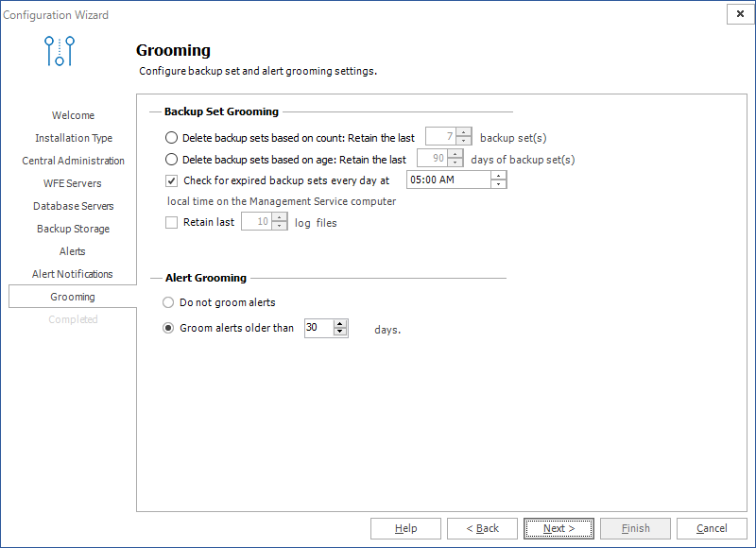The image size is (756, 548).
Task: Click the wizard logo icon
Action: tap(60, 50)
